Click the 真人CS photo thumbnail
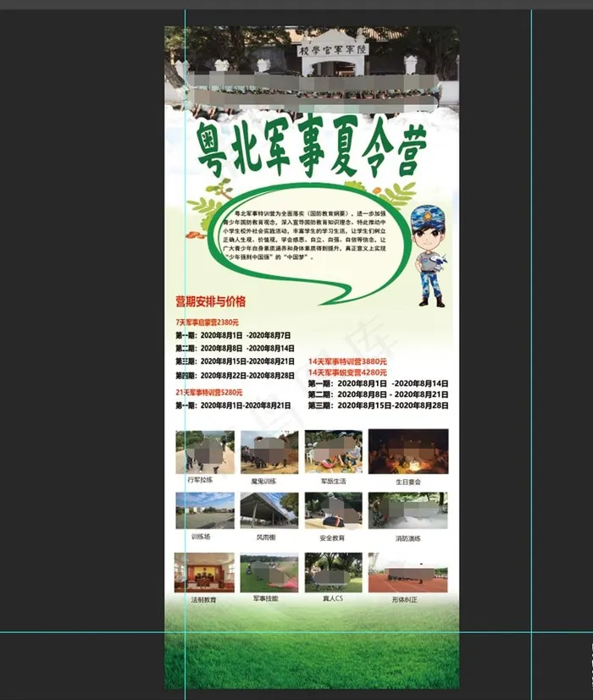 334,573
